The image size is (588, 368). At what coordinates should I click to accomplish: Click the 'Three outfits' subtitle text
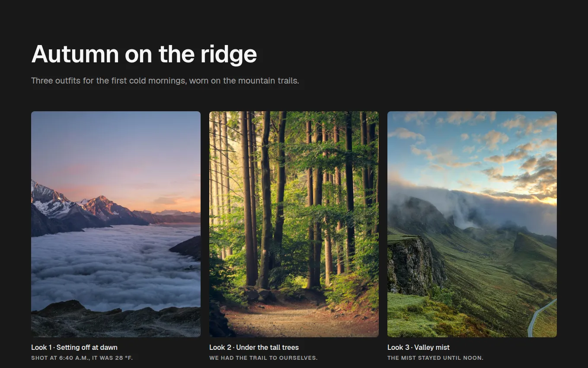[165, 81]
